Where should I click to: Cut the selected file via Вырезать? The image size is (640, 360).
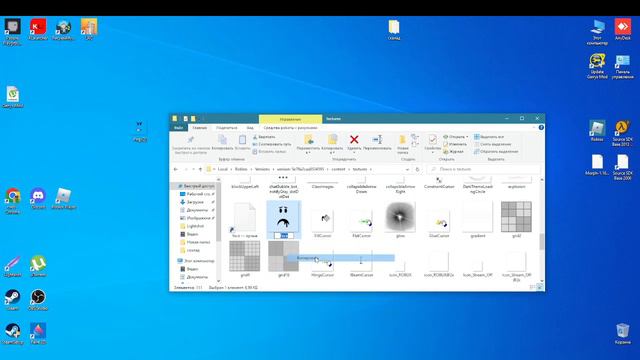tap(264, 137)
